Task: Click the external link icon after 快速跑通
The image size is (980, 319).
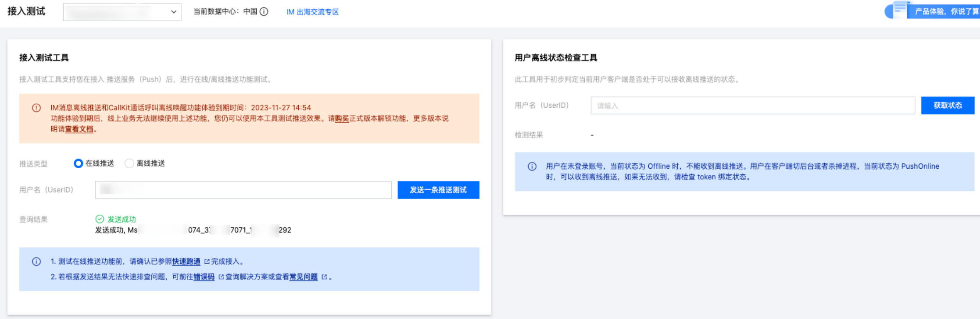Action: pyautogui.click(x=207, y=262)
